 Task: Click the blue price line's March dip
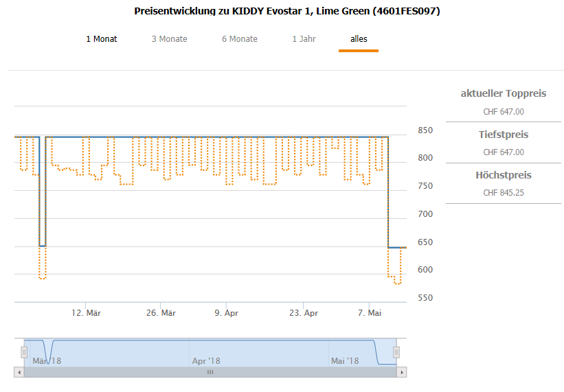(x=43, y=246)
